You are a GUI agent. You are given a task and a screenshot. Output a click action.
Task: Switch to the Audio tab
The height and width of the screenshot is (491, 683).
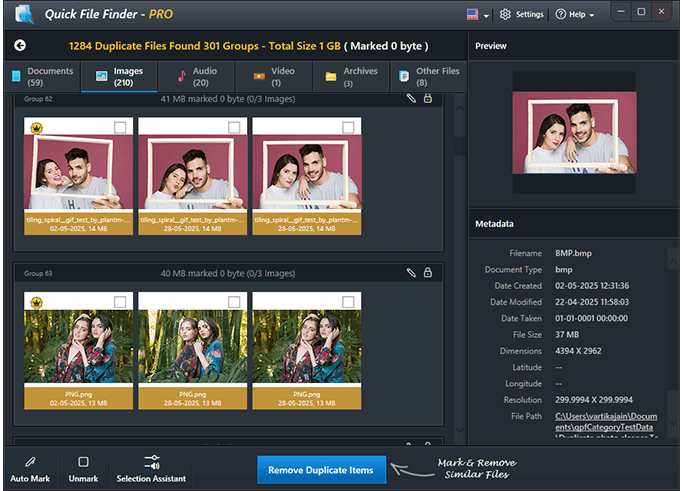(196, 76)
